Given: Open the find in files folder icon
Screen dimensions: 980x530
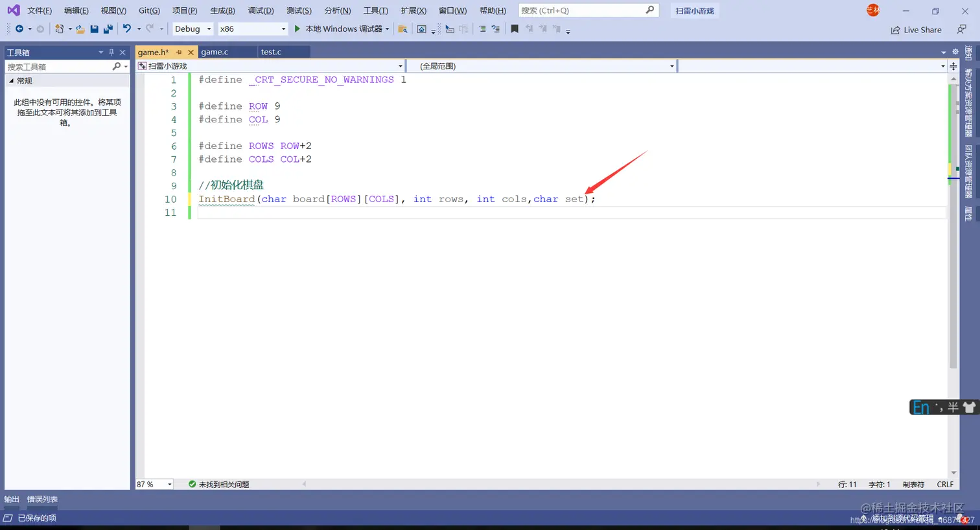Looking at the screenshot, I should 402,29.
